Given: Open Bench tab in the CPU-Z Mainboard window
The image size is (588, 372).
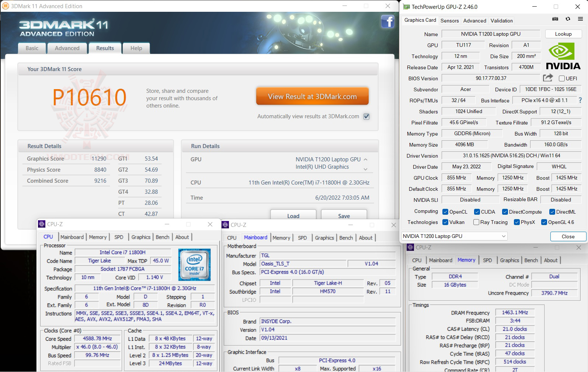Looking at the screenshot, I should (346, 238).
